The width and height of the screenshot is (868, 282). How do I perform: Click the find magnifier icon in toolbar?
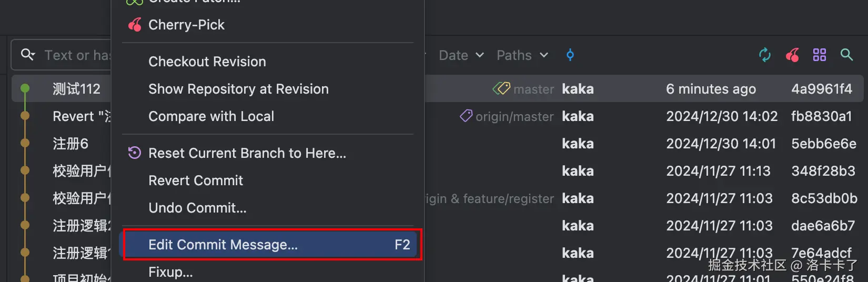click(846, 55)
